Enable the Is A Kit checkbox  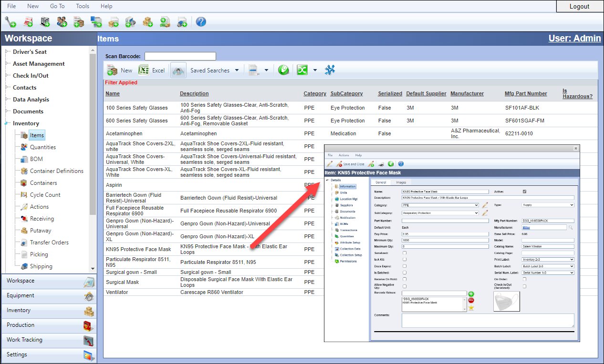[405, 260]
